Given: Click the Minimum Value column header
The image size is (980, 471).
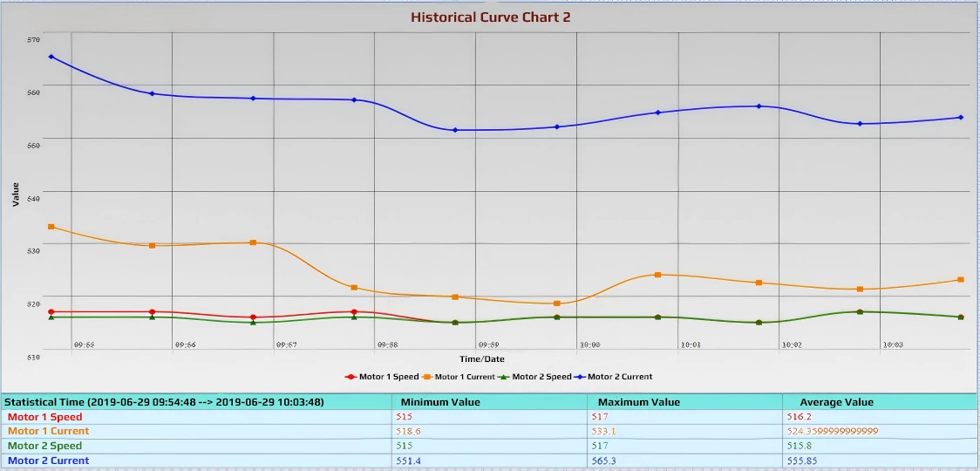Looking at the screenshot, I should click(439, 402).
